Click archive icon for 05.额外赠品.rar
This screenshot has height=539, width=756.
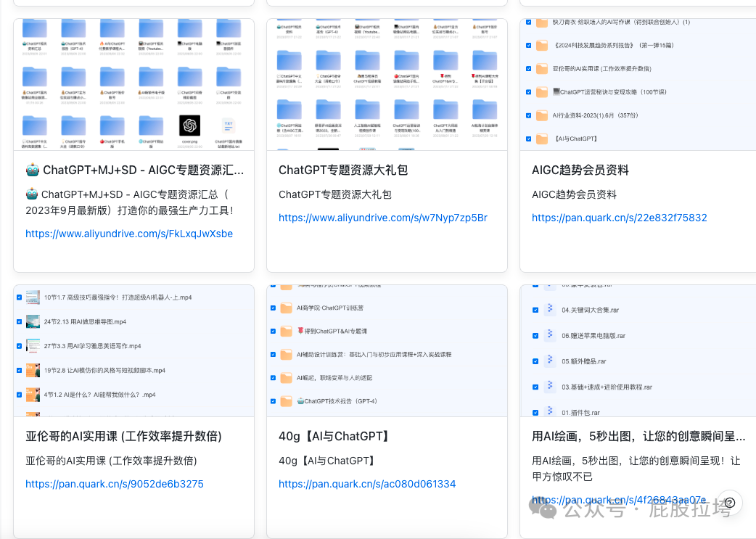(550, 361)
